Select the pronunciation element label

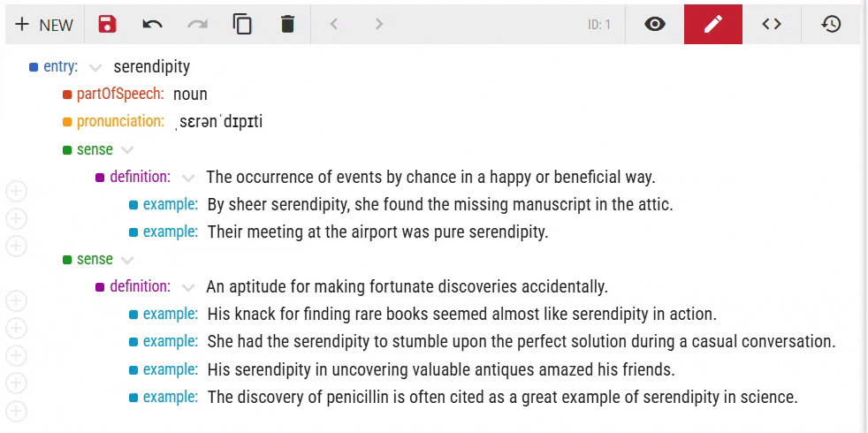point(121,121)
